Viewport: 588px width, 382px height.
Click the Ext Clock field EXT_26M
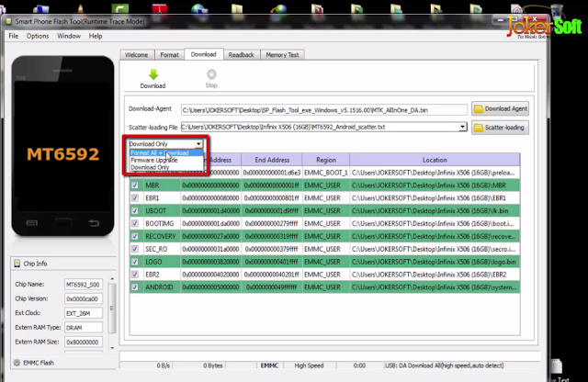click(84, 313)
